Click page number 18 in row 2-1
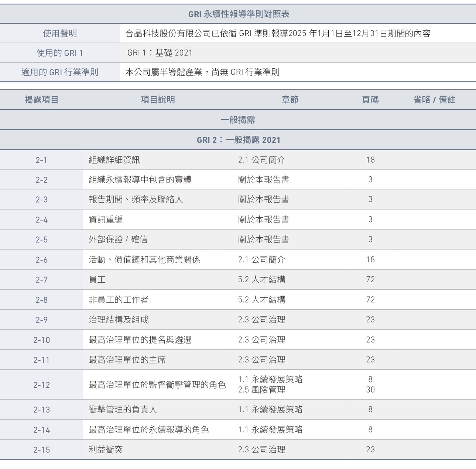 tap(370, 160)
